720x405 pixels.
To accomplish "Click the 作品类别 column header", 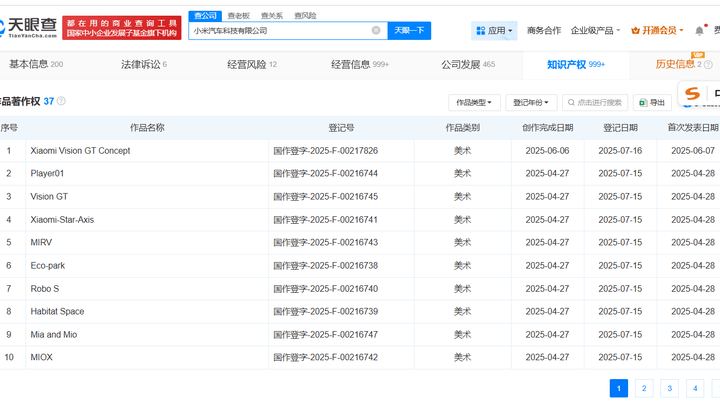I will point(462,128).
